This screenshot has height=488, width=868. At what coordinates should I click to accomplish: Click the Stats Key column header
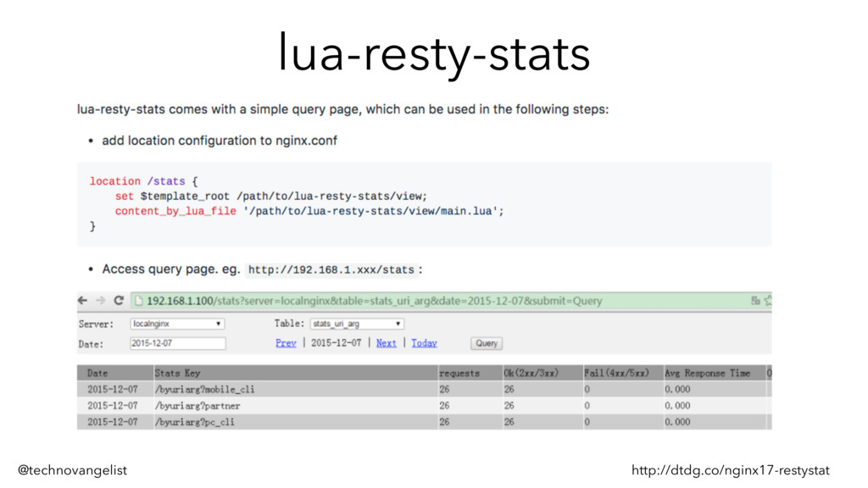[177, 373]
